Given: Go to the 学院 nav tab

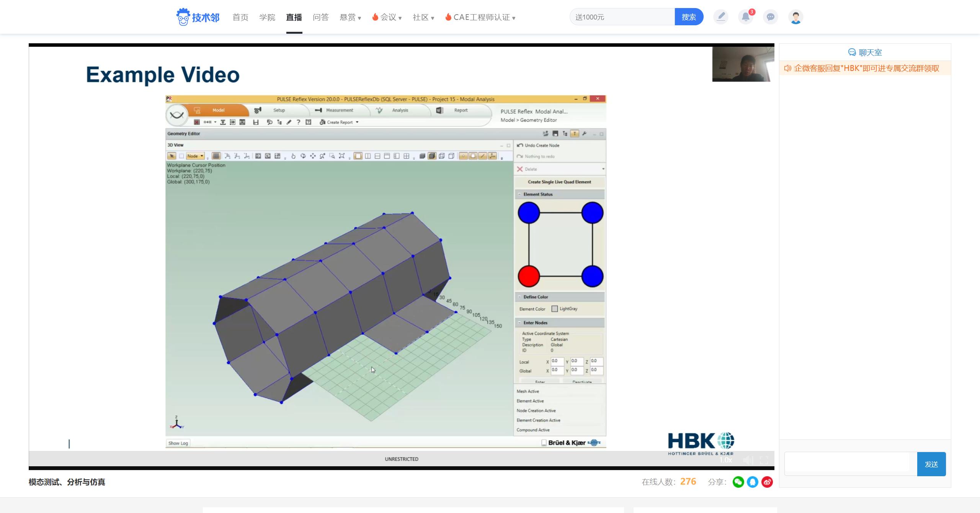Looking at the screenshot, I should (x=267, y=17).
